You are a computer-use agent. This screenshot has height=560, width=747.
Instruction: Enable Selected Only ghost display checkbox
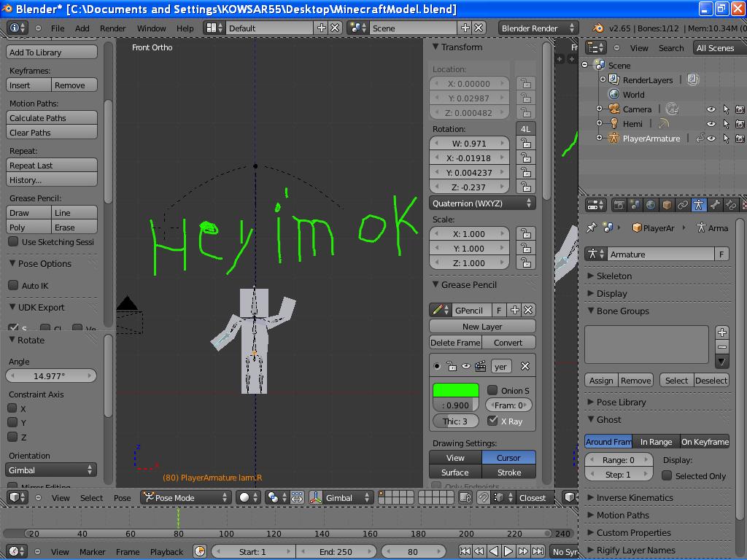pyautogui.click(x=667, y=475)
